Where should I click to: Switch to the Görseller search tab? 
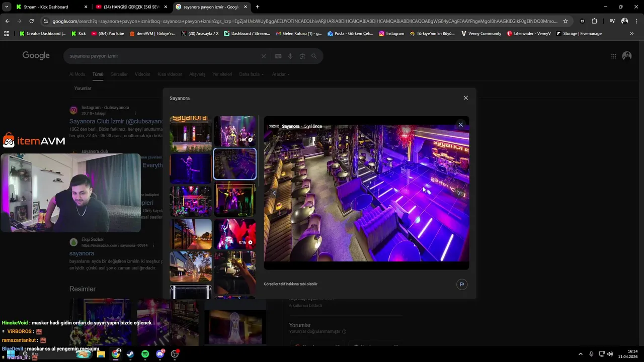tap(119, 74)
